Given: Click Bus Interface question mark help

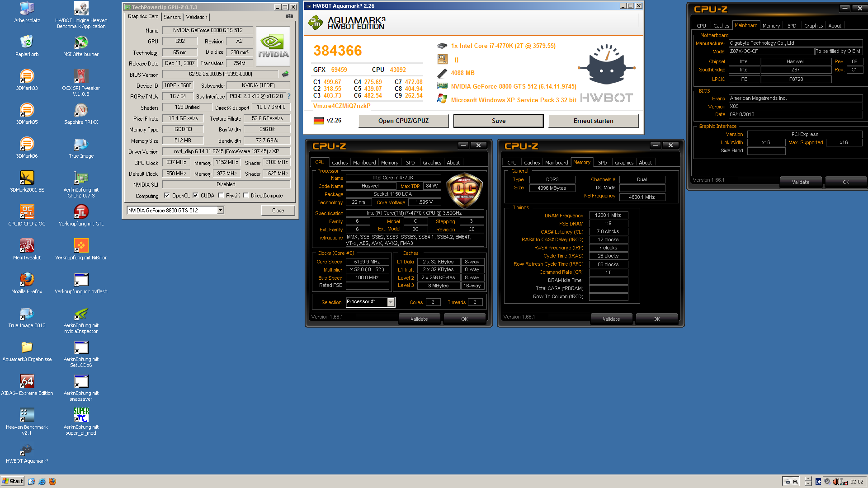Looking at the screenshot, I should [288, 96].
